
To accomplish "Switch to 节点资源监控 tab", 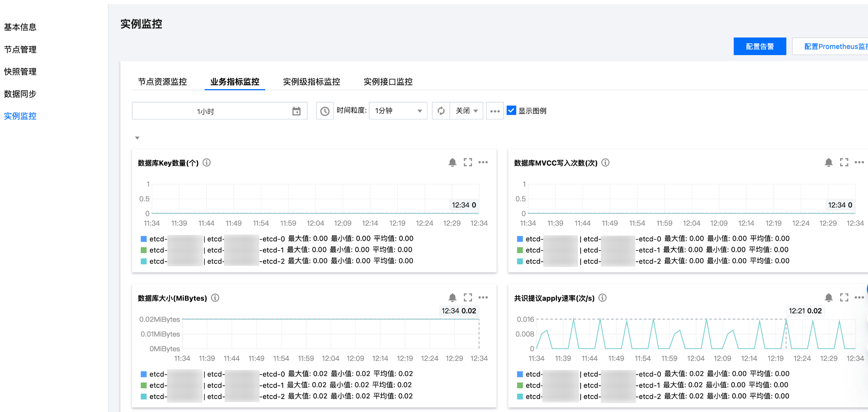I will click(x=162, y=82).
